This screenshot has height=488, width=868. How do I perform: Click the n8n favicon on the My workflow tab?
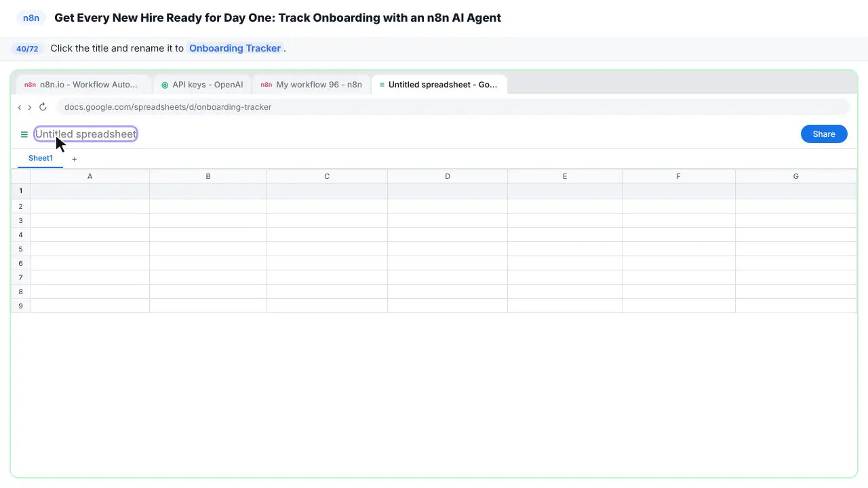tap(267, 85)
